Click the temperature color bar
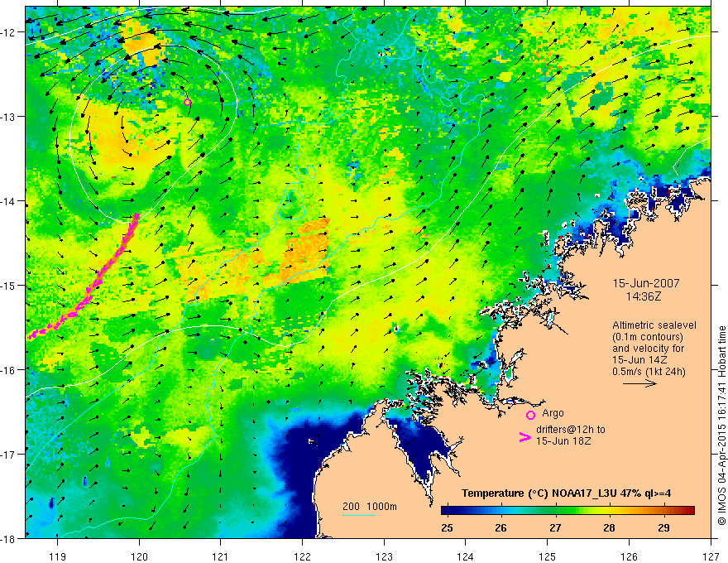This screenshot has height=563, width=728. pos(568,510)
